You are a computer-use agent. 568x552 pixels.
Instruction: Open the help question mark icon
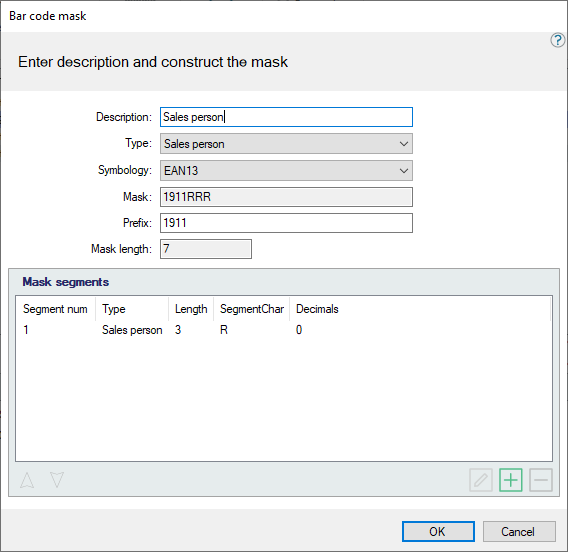click(557, 40)
